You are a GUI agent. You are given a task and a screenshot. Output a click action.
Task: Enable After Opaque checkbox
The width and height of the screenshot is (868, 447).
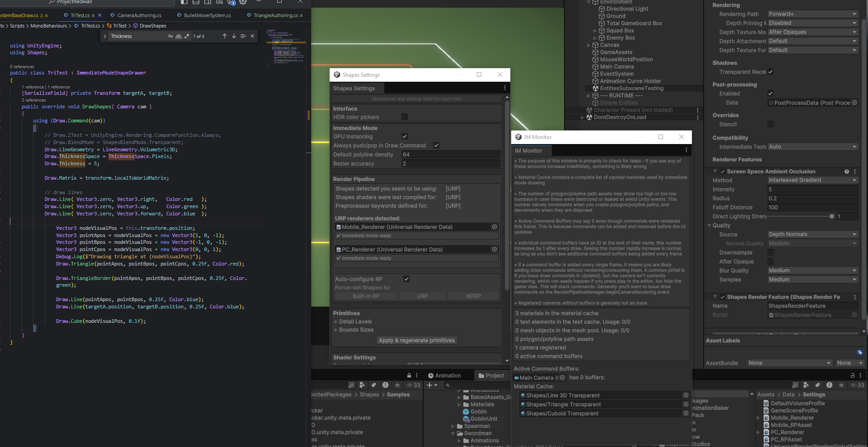coord(770,261)
